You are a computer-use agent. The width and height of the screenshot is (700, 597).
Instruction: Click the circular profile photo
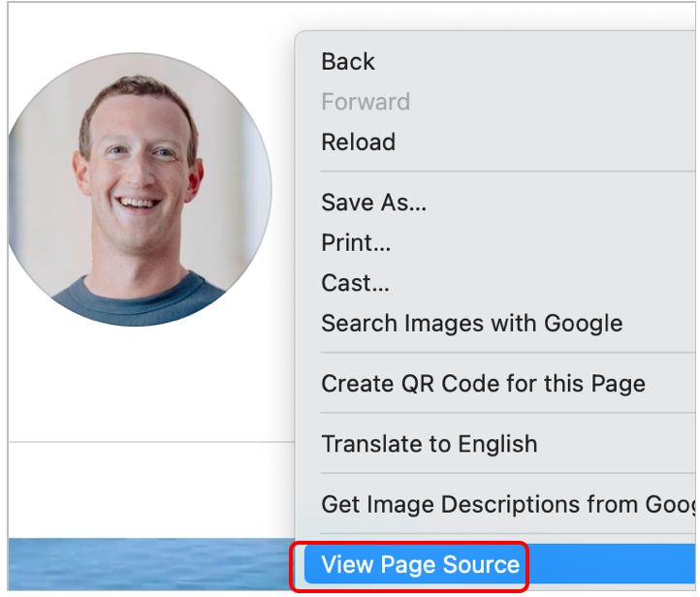pyautogui.click(x=139, y=189)
